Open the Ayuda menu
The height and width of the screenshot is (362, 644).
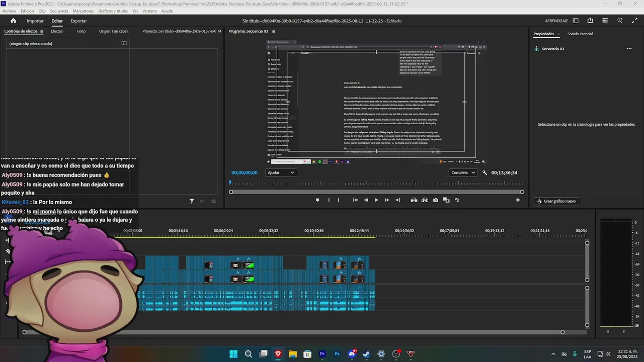(x=167, y=11)
